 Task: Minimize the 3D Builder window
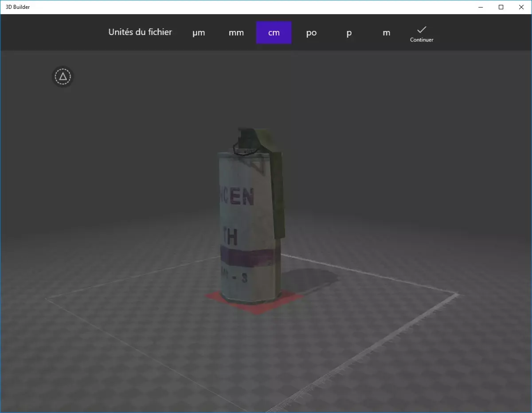(481, 7)
